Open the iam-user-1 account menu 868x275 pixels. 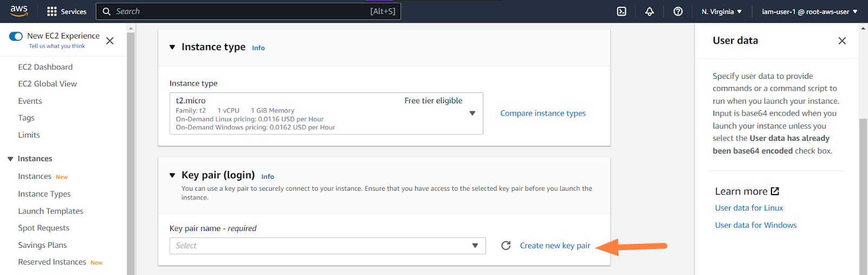tap(809, 11)
